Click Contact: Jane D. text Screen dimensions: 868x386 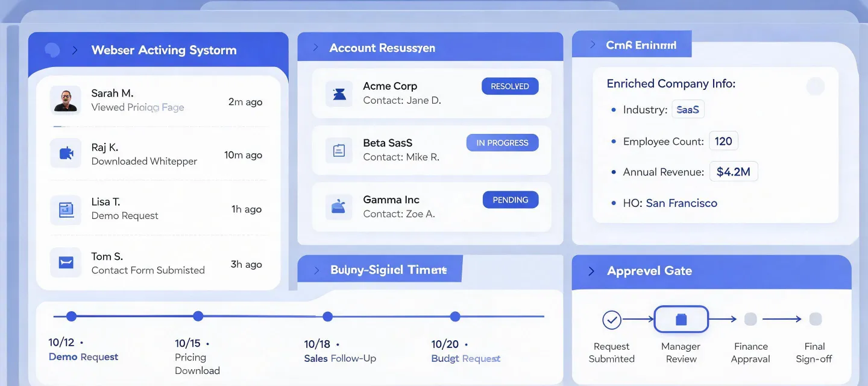click(x=402, y=100)
